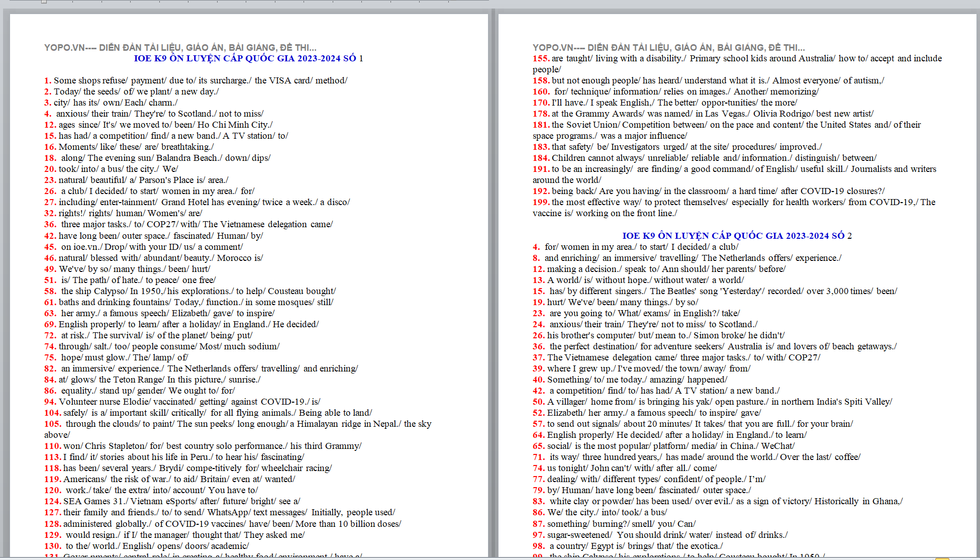The image size is (980, 560).
Task: Click line 74 'through/ salt./ too/ people consume/'
Action: coord(162,346)
